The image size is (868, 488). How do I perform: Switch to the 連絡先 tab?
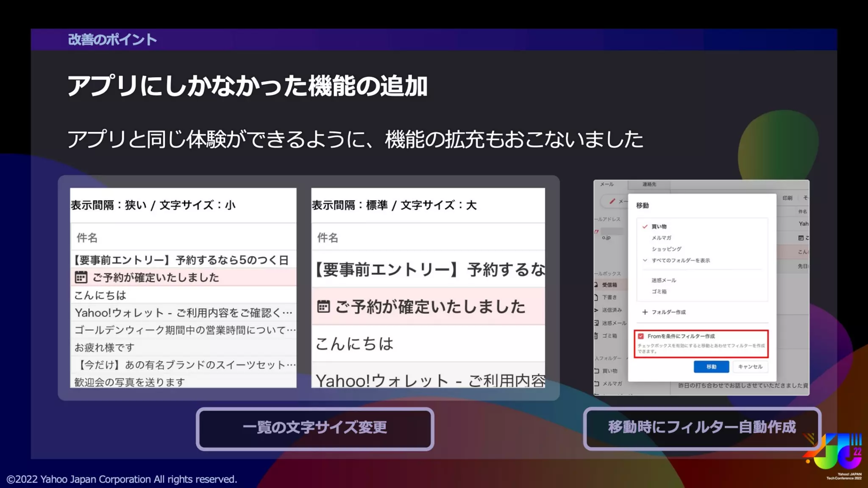[x=649, y=184]
